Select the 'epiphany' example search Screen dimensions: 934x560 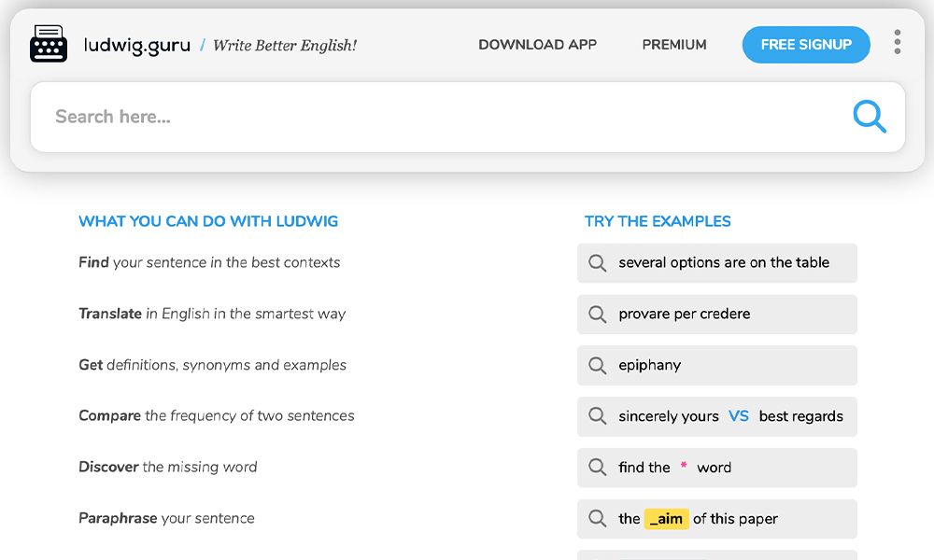click(x=650, y=366)
